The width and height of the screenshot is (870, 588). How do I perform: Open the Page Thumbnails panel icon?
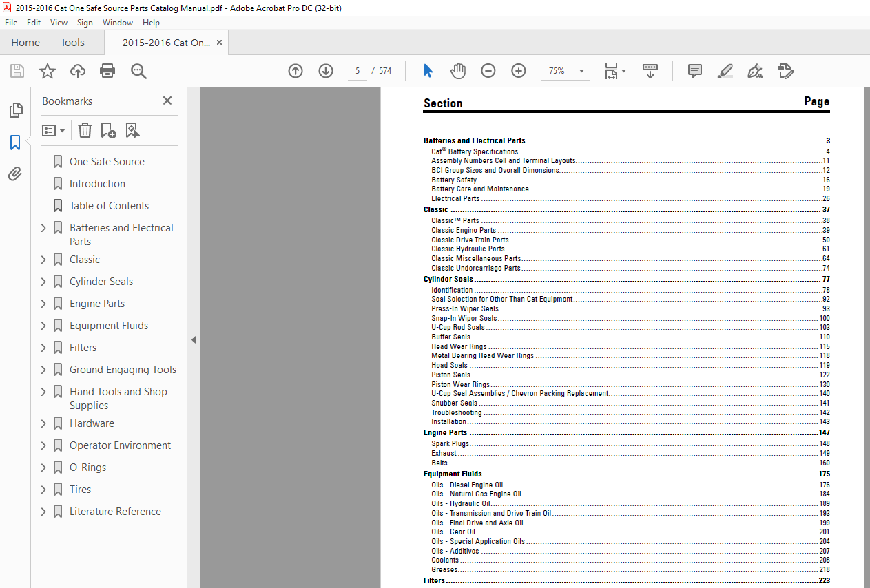15,110
